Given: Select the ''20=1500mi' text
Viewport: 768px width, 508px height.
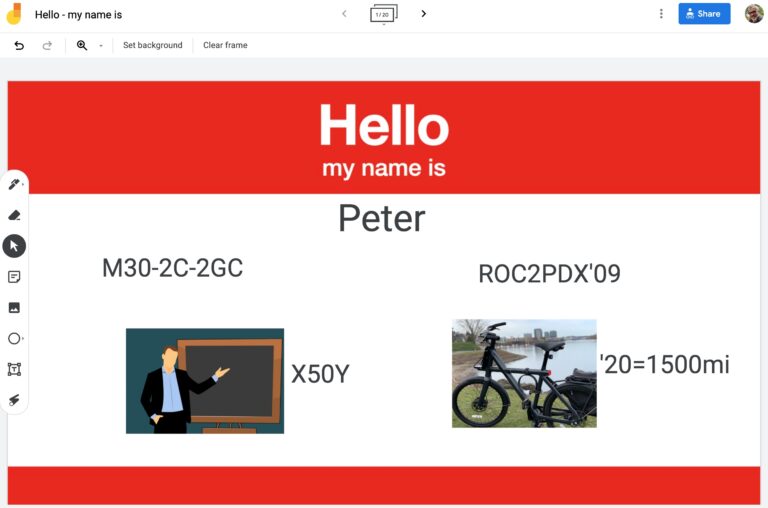Looking at the screenshot, I should (x=665, y=364).
